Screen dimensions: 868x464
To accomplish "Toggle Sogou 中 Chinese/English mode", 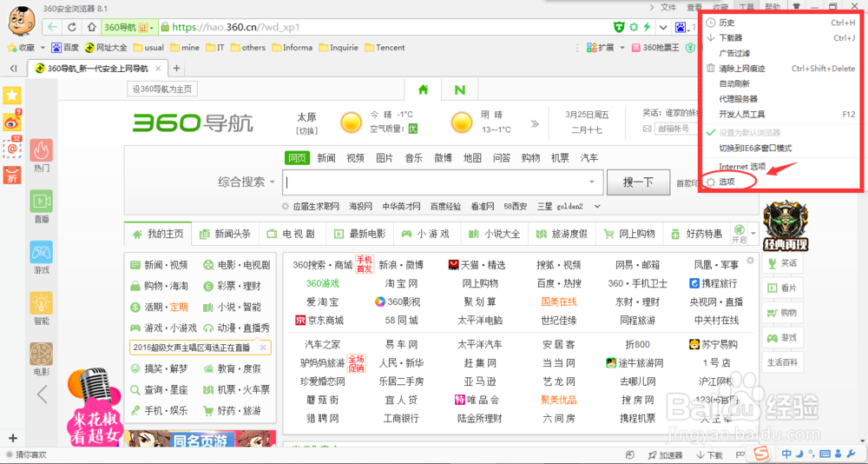I will (x=786, y=454).
